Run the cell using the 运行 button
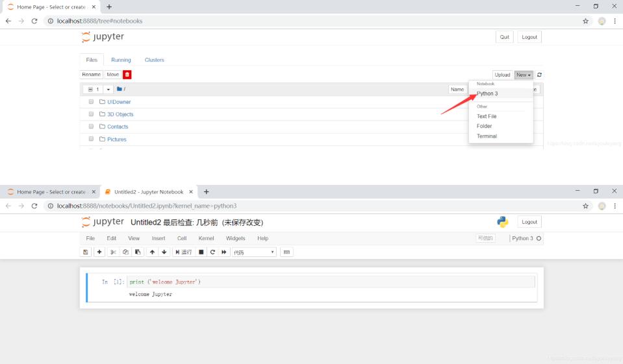 [x=184, y=252]
